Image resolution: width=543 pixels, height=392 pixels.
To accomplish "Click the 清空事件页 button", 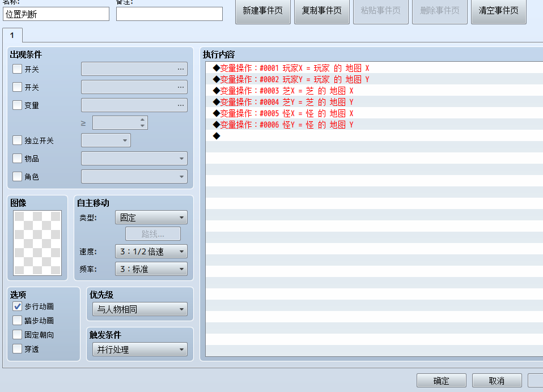I will pyautogui.click(x=499, y=11).
